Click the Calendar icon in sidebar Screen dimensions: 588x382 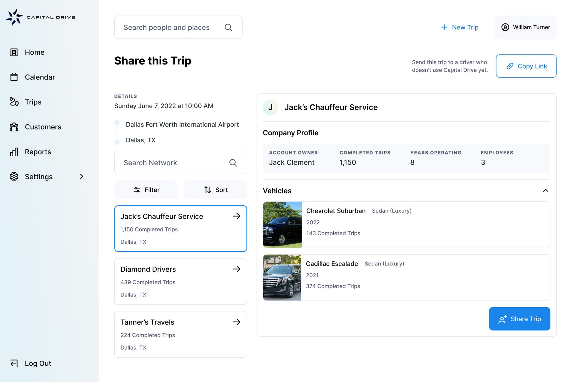14,77
